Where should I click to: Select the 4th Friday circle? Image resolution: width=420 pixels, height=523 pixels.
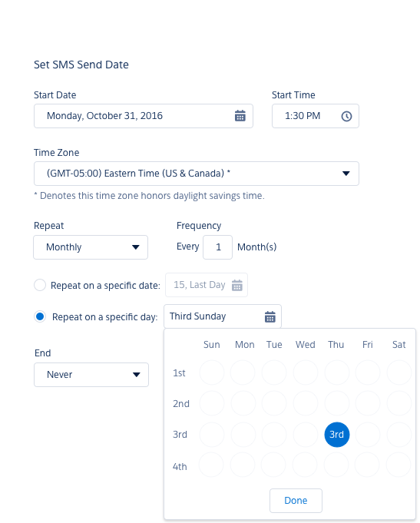point(367,465)
